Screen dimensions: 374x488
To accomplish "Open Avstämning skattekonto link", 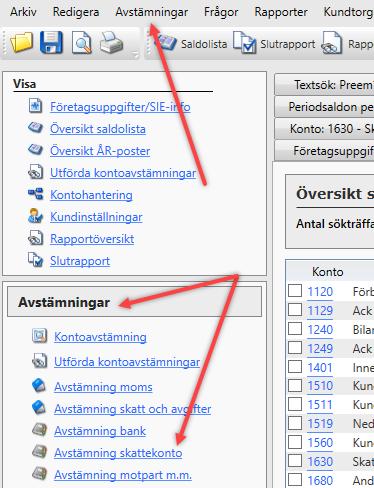I will pyautogui.click(x=118, y=453).
